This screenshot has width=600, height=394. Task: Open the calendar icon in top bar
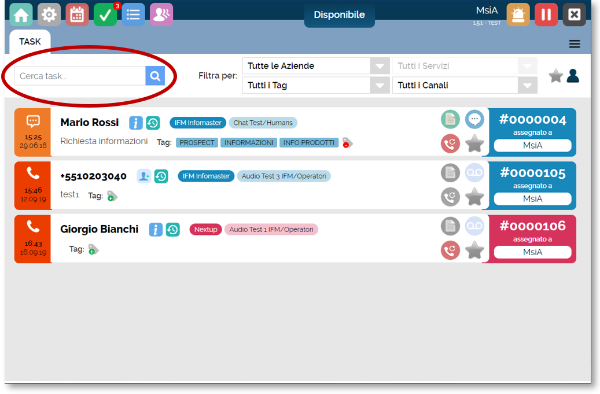pyautogui.click(x=77, y=15)
